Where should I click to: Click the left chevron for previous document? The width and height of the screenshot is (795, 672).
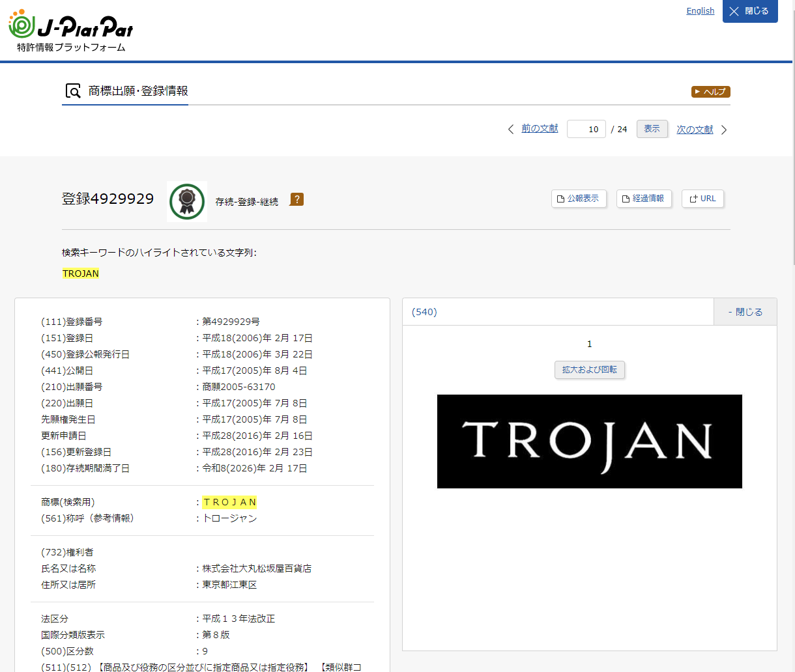coord(511,130)
